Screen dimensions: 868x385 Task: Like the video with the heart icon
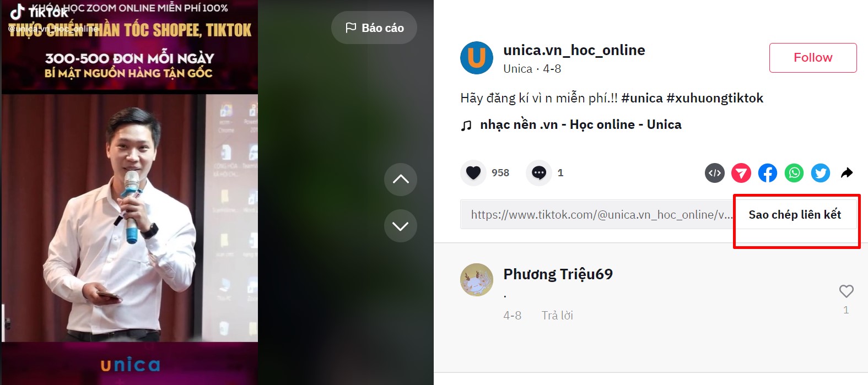click(473, 173)
